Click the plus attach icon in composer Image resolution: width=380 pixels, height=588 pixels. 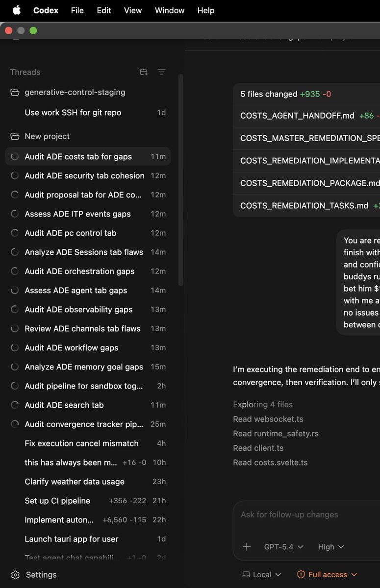247,547
